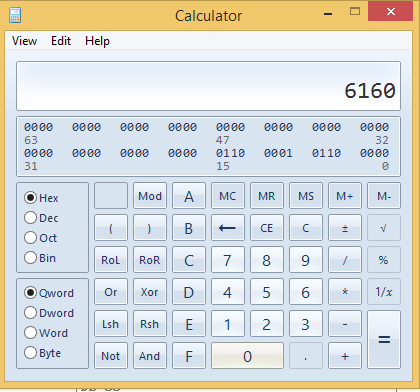Open the Help menu

[x=97, y=41]
